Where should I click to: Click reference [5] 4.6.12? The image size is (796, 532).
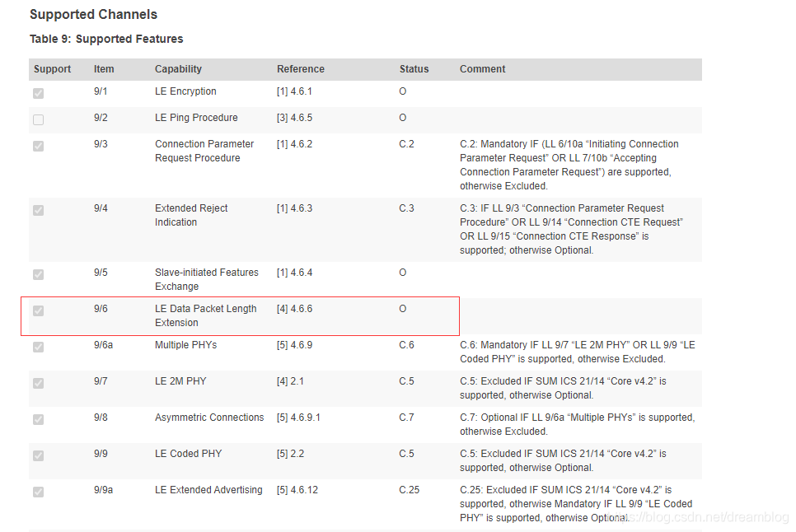297,490
